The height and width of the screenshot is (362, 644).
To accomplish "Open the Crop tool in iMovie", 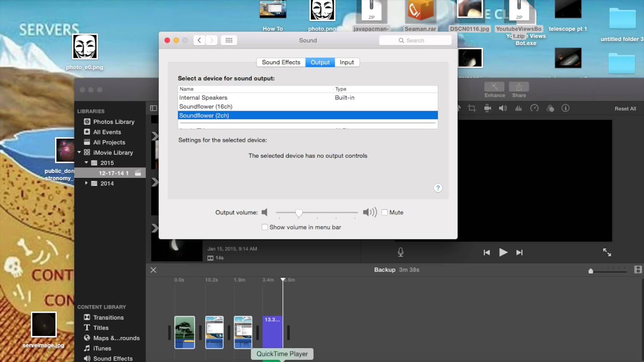I will [x=471, y=108].
